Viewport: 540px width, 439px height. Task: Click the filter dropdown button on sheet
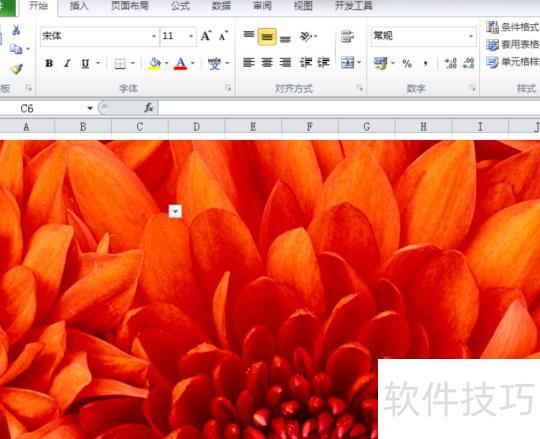pyautogui.click(x=175, y=211)
